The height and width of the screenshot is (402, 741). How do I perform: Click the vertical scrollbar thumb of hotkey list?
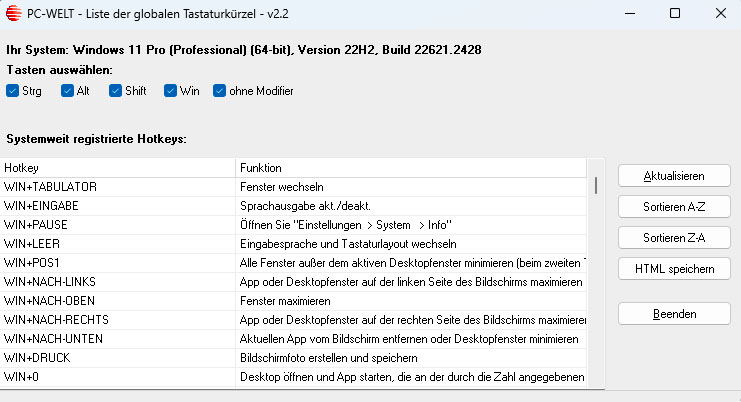[x=596, y=185]
